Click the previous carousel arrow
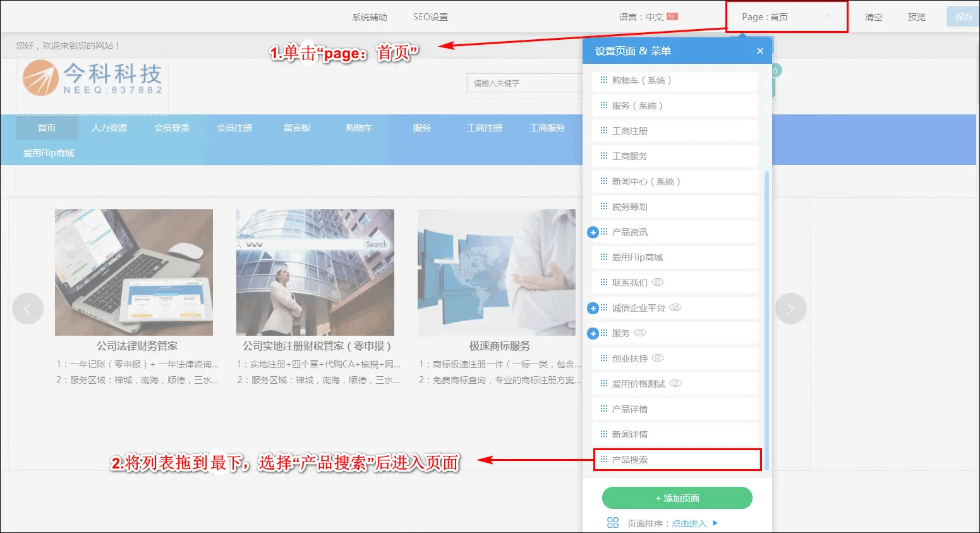Viewport: 980px width, 533px height. [x=28, y=309]
